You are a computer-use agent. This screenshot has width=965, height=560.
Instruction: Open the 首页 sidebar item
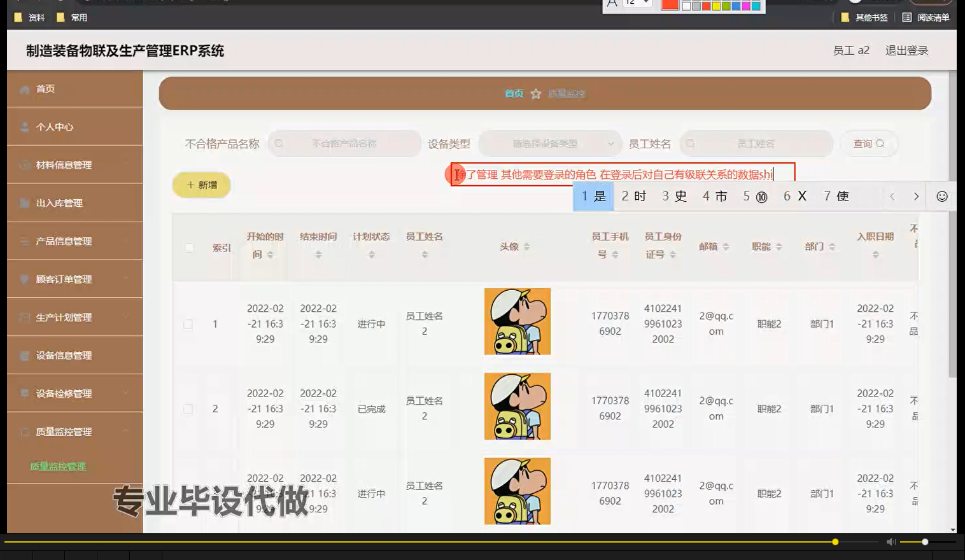(x=45, y=88)
